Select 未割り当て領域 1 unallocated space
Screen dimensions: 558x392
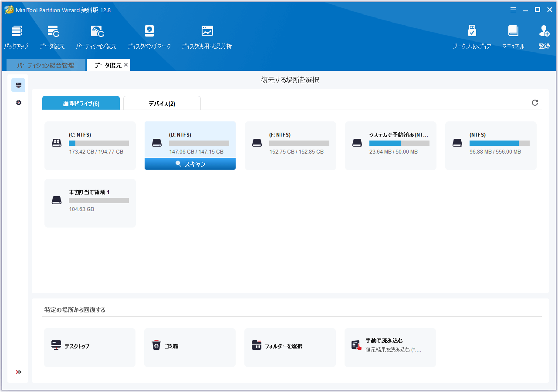(x=90, y=203)
